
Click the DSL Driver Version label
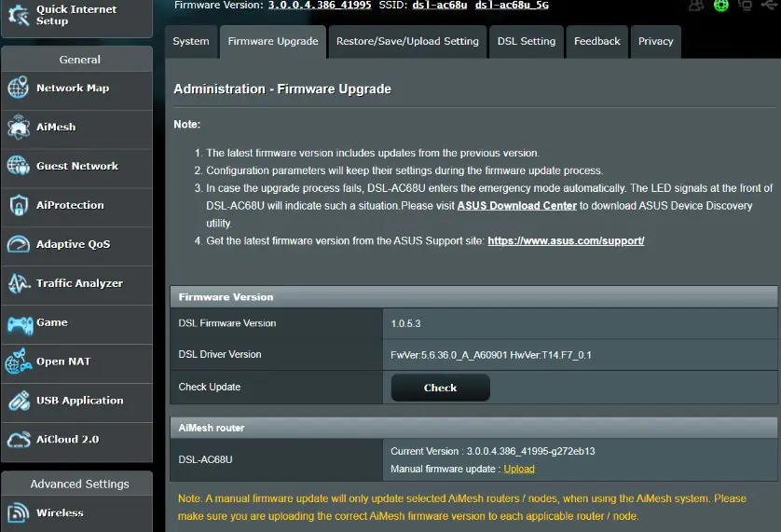tap(220, 354)
